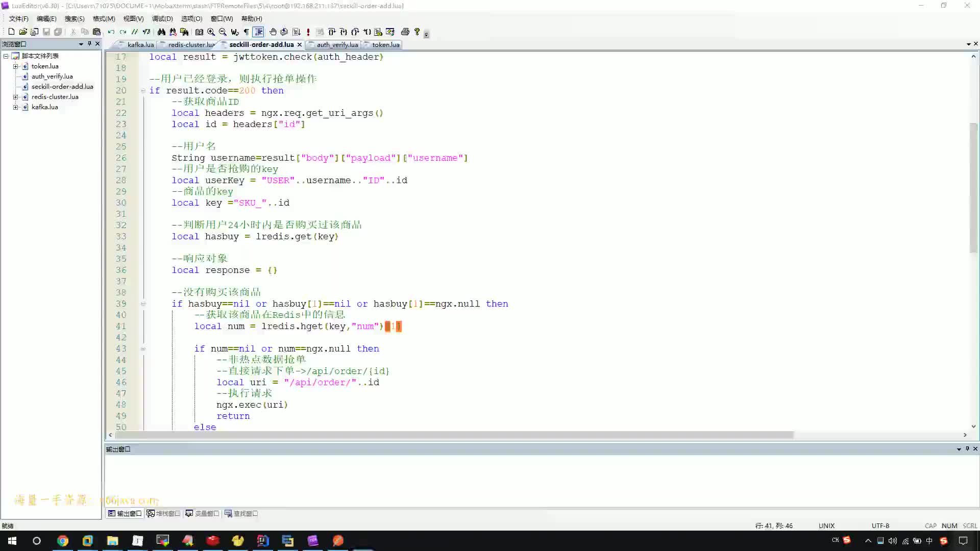The height and width of the screenshot is (551, 980).
Task: Pin the 浏览窗口 browse panel
Action: [x=89, y=44]
